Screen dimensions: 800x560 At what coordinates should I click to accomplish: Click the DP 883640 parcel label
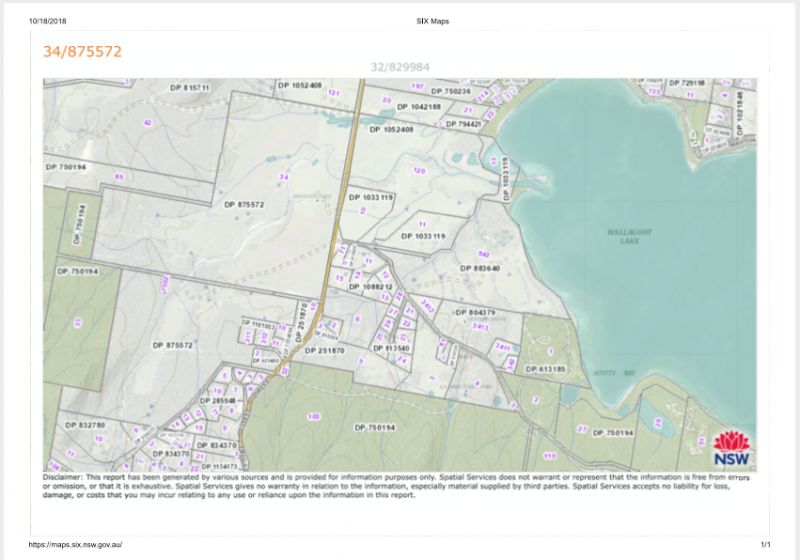pos(480,268)
